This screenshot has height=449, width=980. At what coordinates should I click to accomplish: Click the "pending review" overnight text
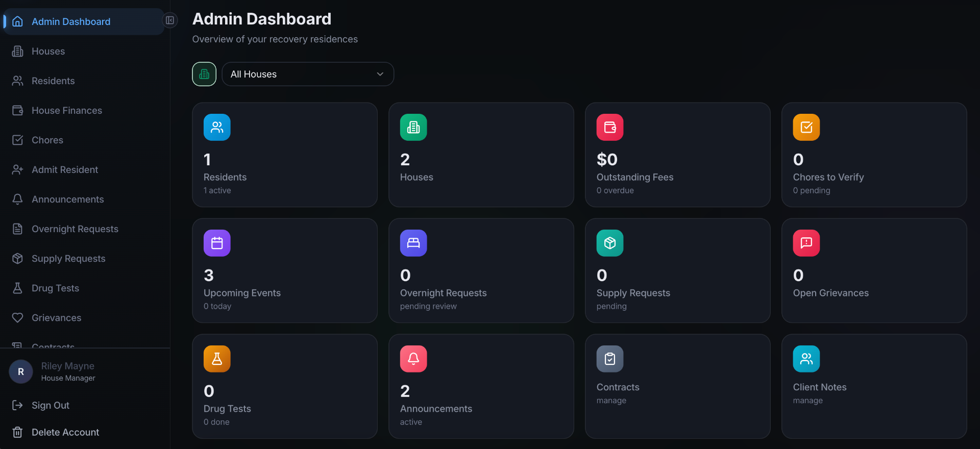[x=428, y=306]
